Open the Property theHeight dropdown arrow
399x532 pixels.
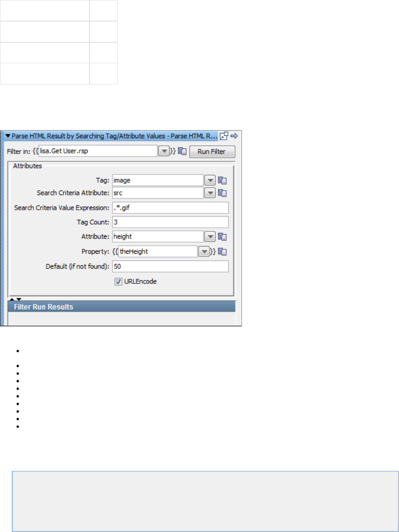tap(204, 252)
